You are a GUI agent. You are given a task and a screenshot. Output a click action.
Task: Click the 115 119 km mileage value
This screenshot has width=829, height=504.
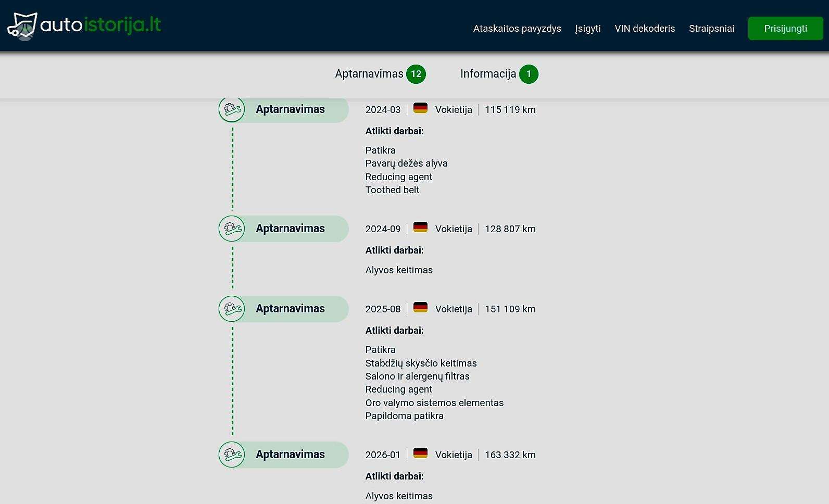coord(510,110)
